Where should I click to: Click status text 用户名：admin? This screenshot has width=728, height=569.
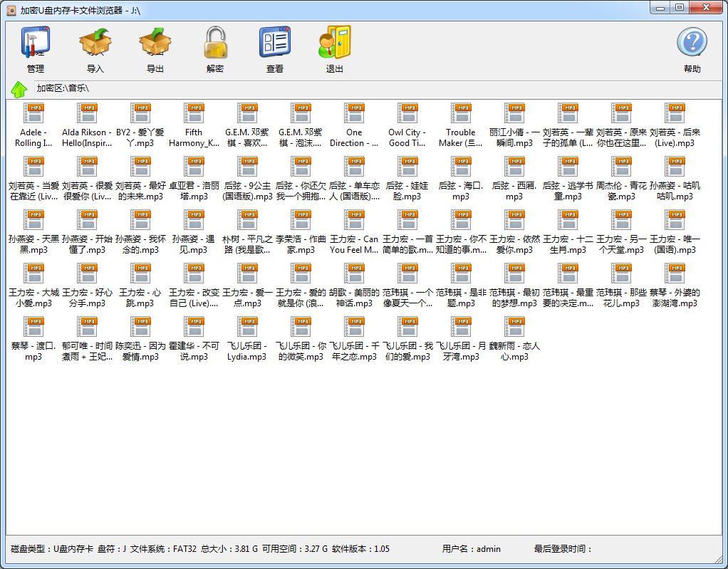(472, 549)
